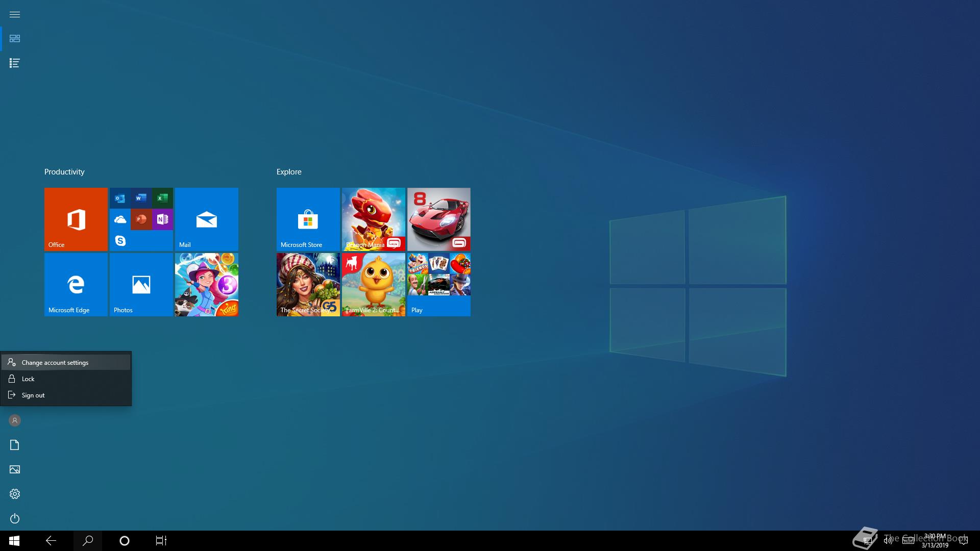Launch Skype from the Office folder tile
This screenshot has width=980, height=551.
pyautogui.click(x=120, y=240)
